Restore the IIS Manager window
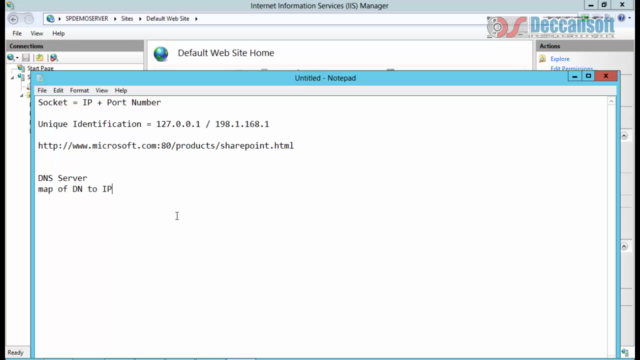Image resolution: width=640 pixels, height=360 pixels. [x=604, y=5]
